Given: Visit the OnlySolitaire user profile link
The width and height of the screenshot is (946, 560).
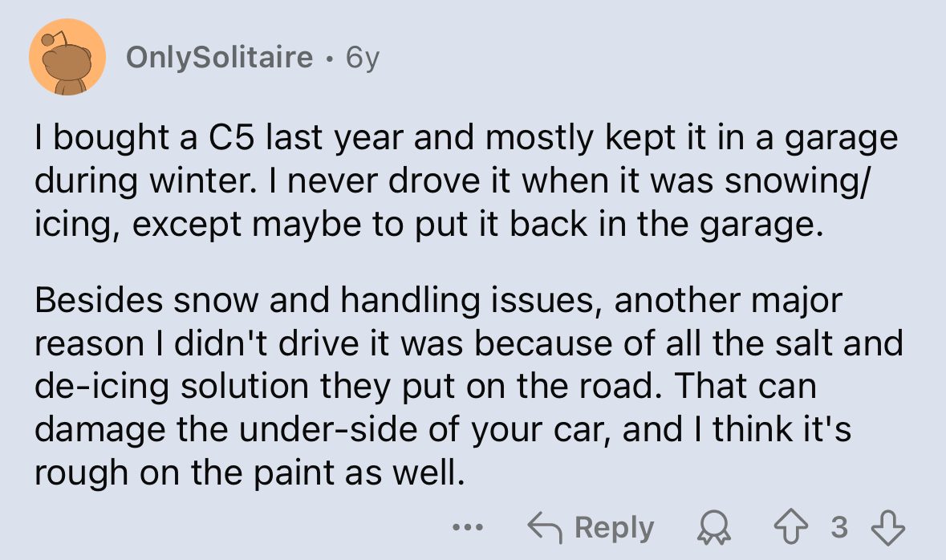Looking at the screenshot, I should pyautogui.click(x=220, y=57).
